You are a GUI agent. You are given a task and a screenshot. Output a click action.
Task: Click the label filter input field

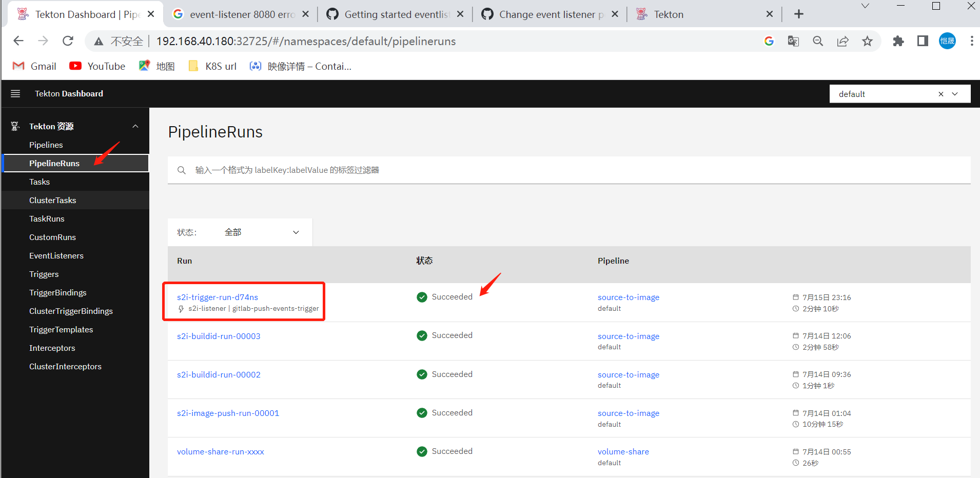tap(359, 170)
